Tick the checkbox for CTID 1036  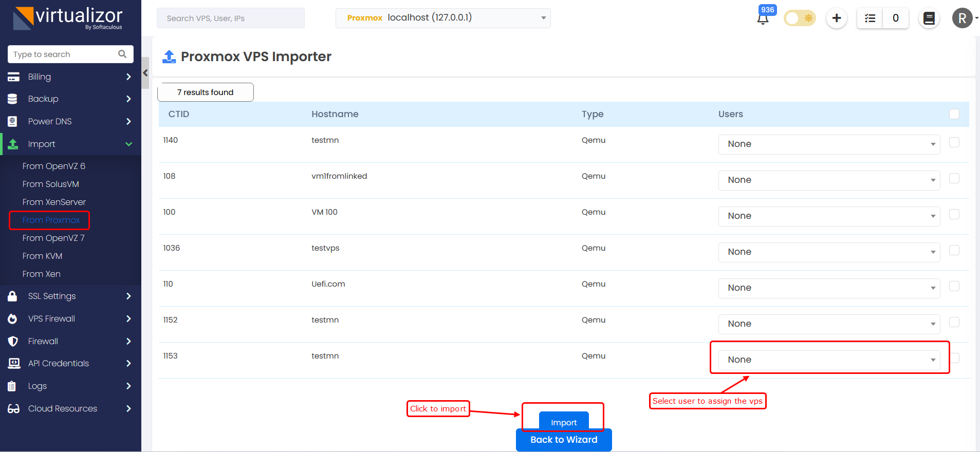pyautogui.click(x=954, y=250)
